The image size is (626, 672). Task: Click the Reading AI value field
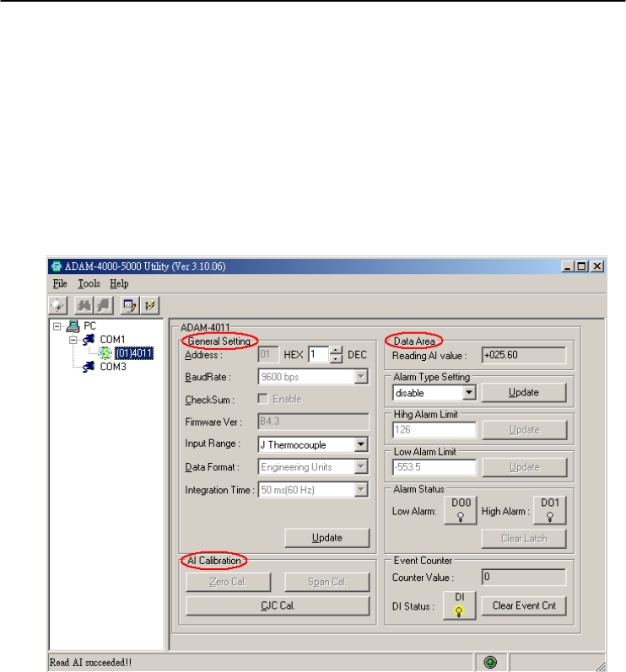point(524,355)
